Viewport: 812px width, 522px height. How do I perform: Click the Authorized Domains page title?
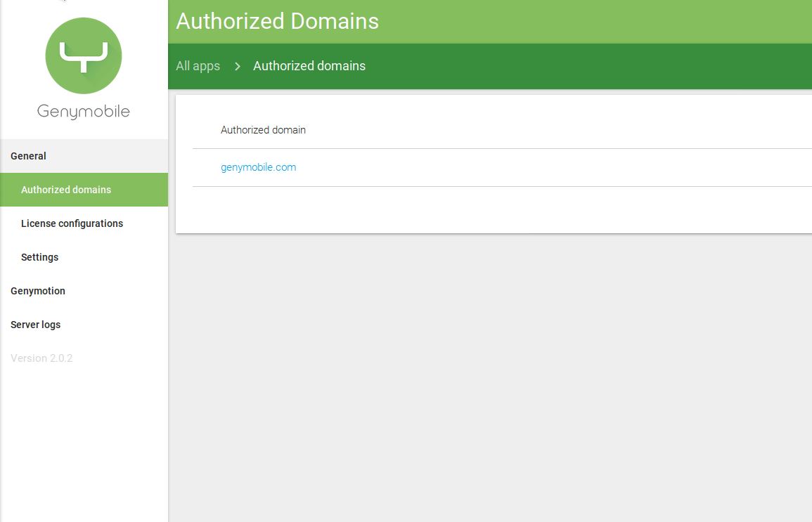tap(277, 21)
